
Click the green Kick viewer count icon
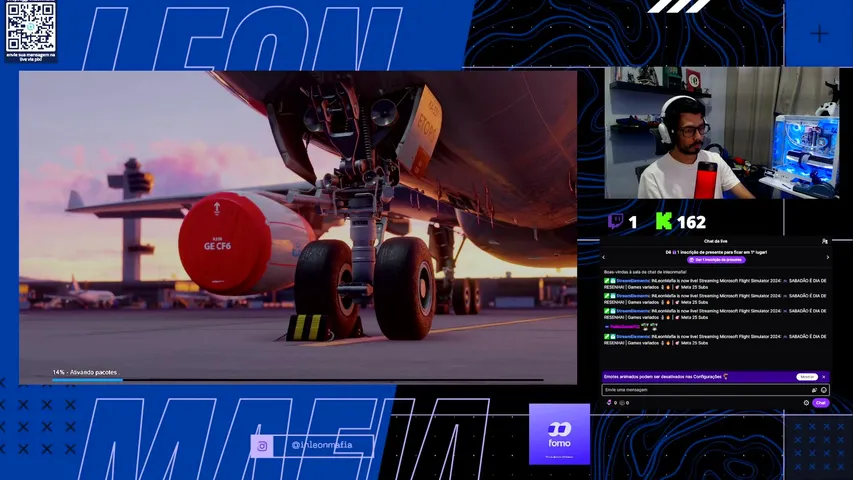tap(664, 221)
